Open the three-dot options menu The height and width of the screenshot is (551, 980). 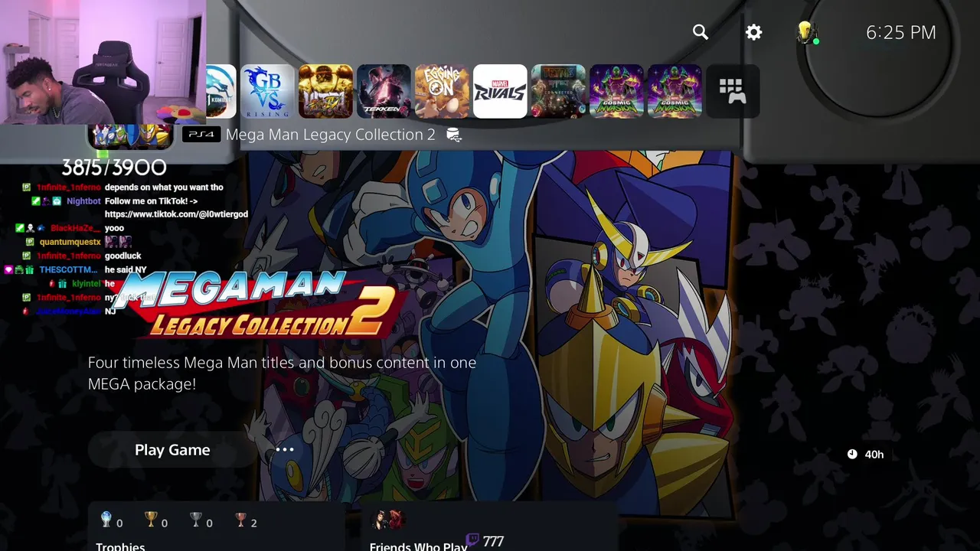(x=285, y=449)
